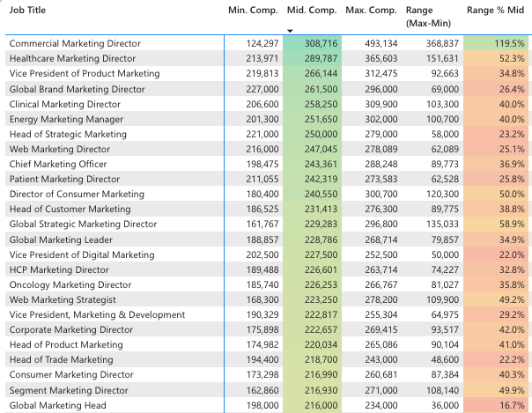Sort by Min. Comp. column header

click(253, 11)
